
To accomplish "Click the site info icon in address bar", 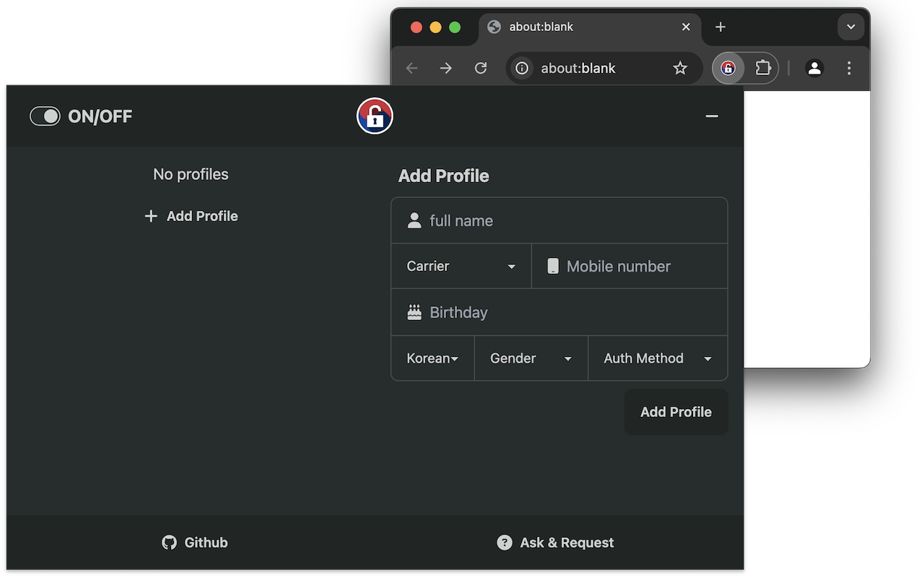I will [522, 68].
